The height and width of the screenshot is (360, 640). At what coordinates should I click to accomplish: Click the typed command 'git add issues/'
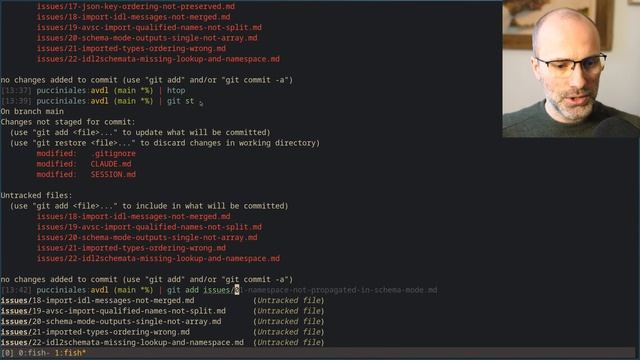[200, 290]
